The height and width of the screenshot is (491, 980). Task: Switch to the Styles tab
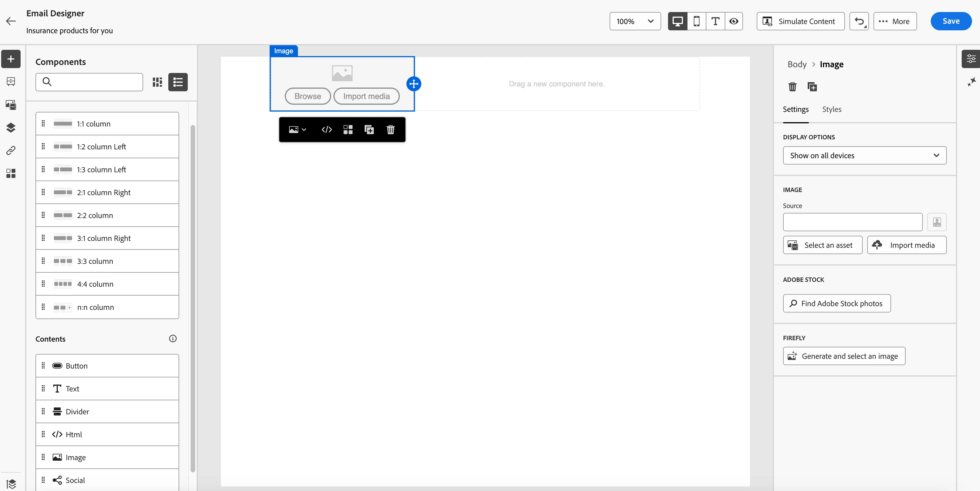[832, 110]
